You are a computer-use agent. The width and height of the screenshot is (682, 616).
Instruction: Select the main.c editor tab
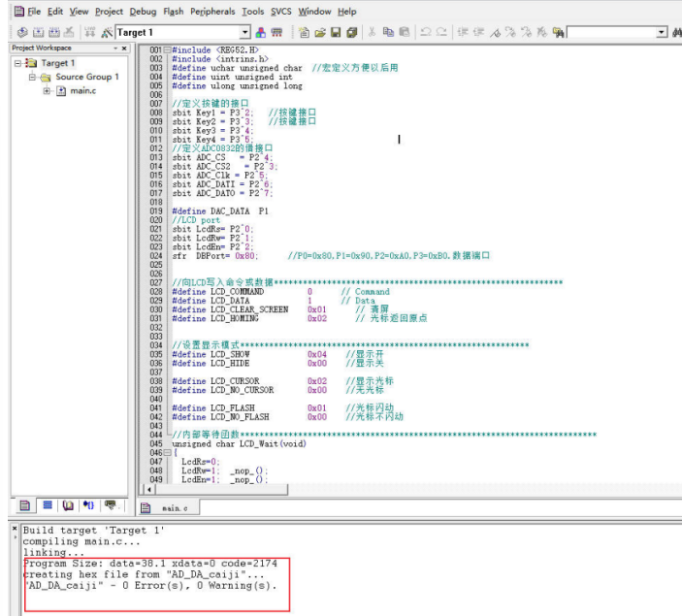coord(168,508)
